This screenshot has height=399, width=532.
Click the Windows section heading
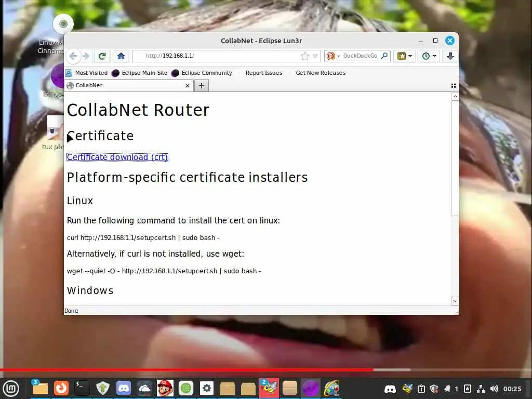click(x=90, y=291)
